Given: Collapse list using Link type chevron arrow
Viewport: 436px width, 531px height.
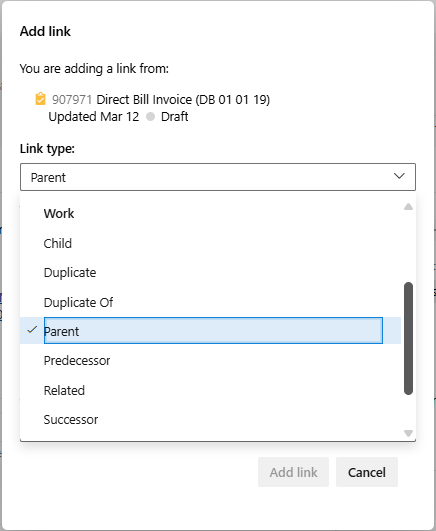Looking at the screenshot, I should point(399,176).
